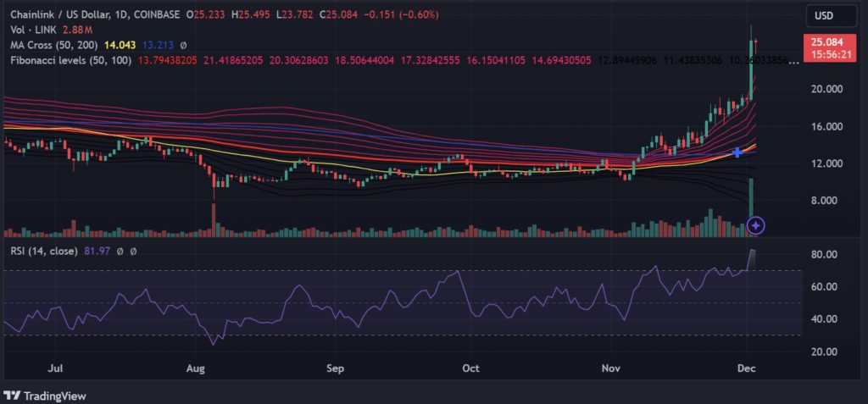Click the Fibonacci value 17.32842555
This screenshot has width=868, height=404.
[x=430, y=60]
